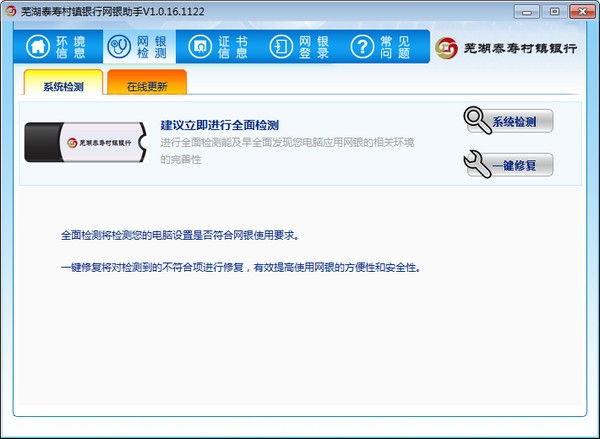Image resolution: width=600 pixels, height=439 pixels.
Task: Open the 环境信息 home icon
Action: tap(38, 47)
